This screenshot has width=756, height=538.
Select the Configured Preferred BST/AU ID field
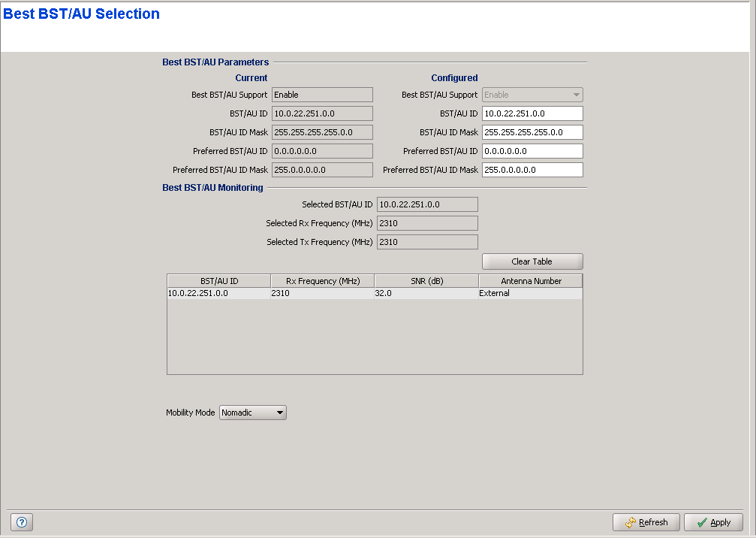click(x=532, y=151)
